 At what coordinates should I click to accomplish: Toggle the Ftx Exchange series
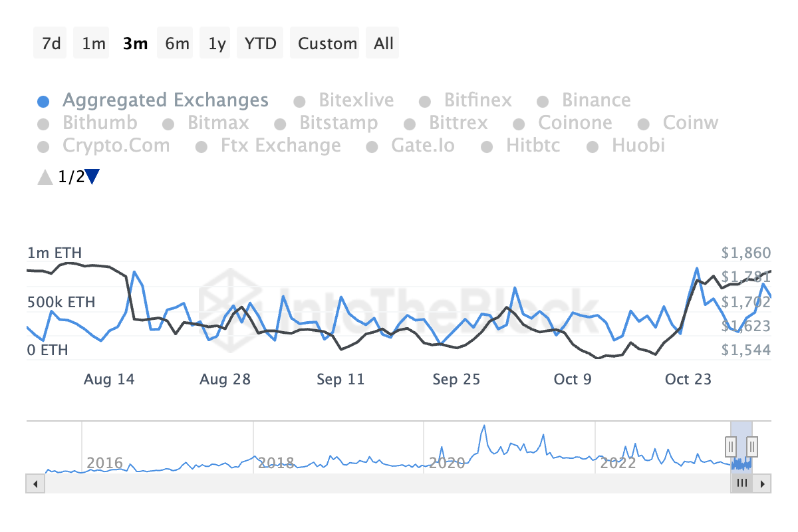pyautogui.click(x=201, y=146)
